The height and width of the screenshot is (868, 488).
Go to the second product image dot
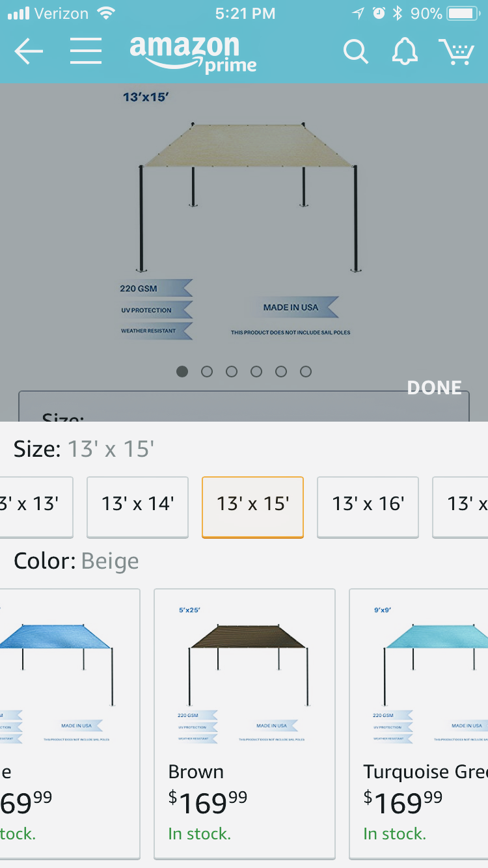207,372
